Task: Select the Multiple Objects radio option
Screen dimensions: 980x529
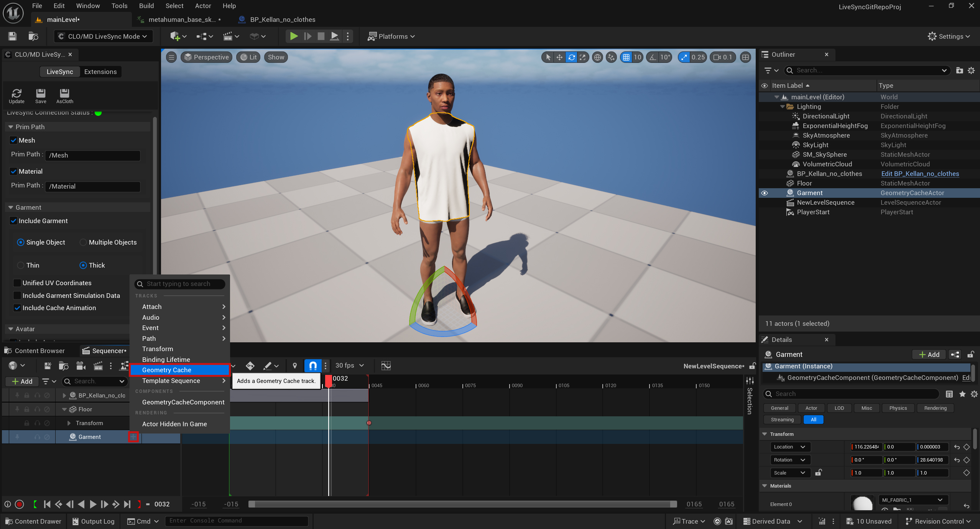Action: (83, 242)
